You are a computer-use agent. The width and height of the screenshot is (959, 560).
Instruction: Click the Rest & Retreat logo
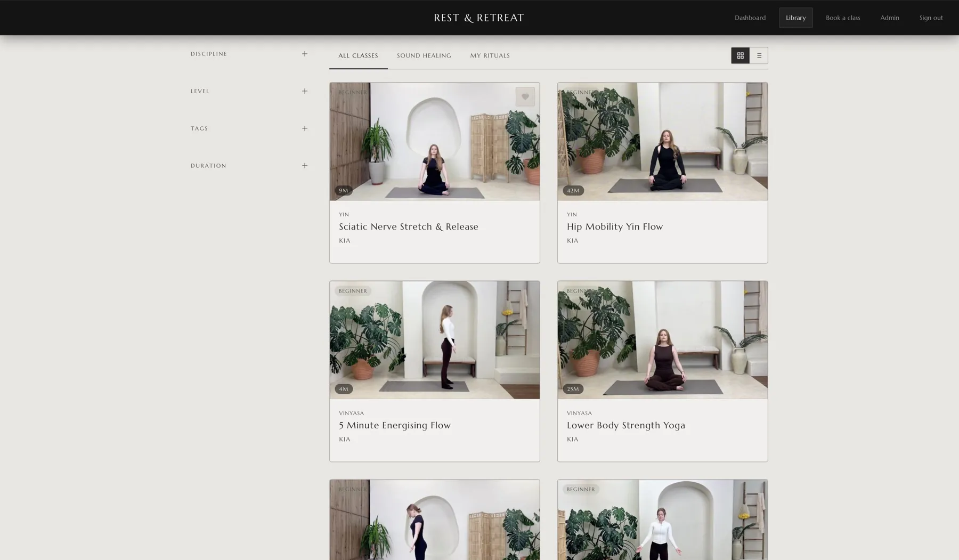click(478, 18)
